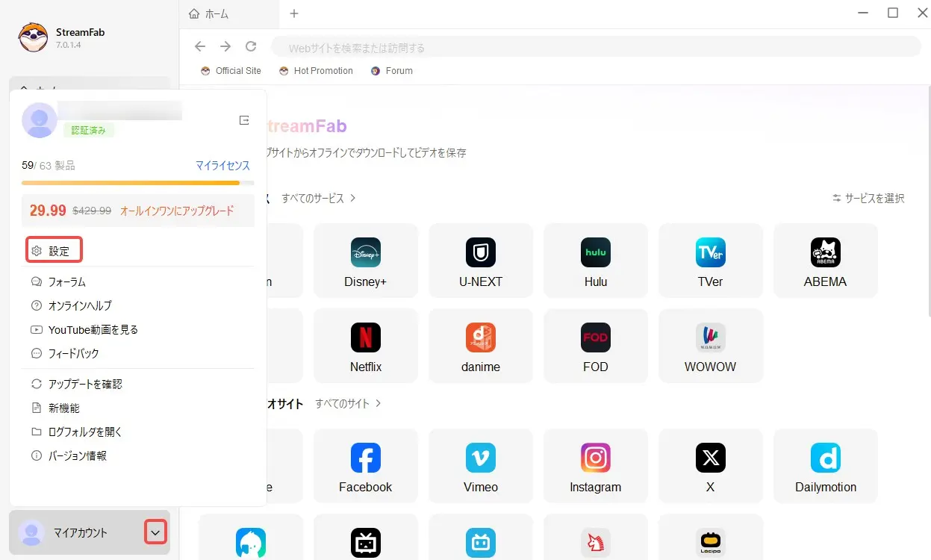The image size is (931, 560).
Task: Click the struck-through $429.99 price
Action: (x=92, y=211)
